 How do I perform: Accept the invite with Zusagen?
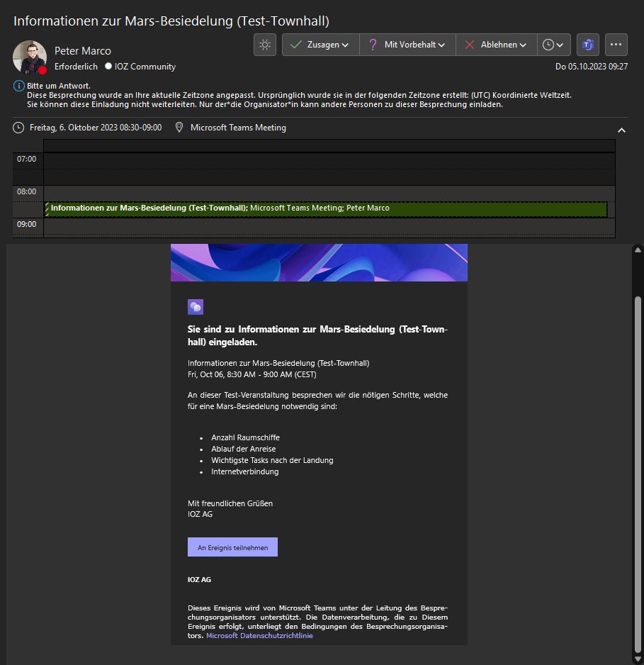coord(323,45)
